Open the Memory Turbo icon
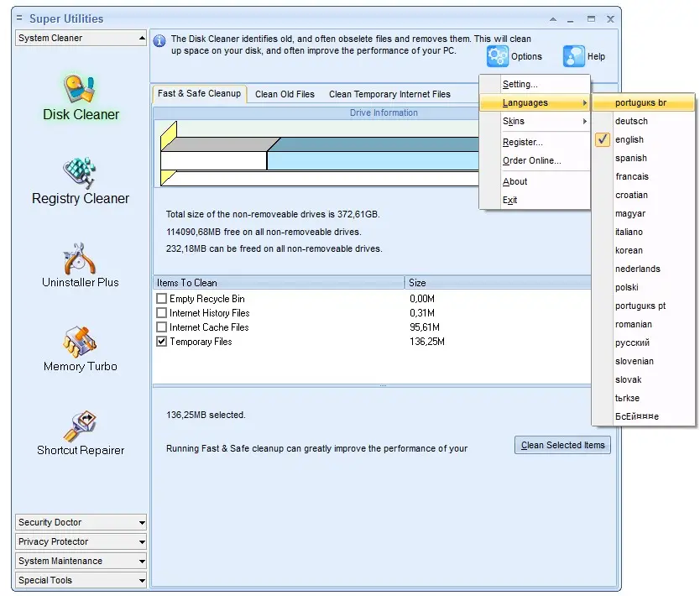Image resolution: width=700 pixels, height=596 pixels. coord(80,342)
